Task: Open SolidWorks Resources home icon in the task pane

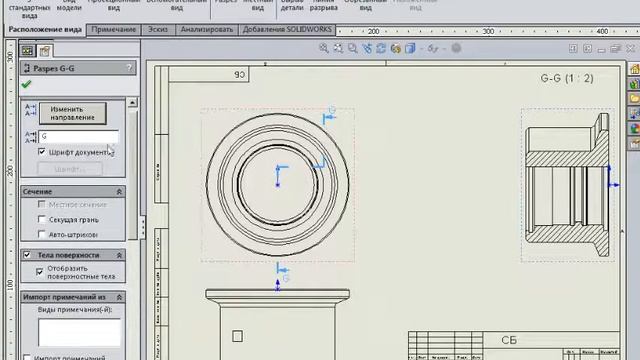Action: pos(634,69)
